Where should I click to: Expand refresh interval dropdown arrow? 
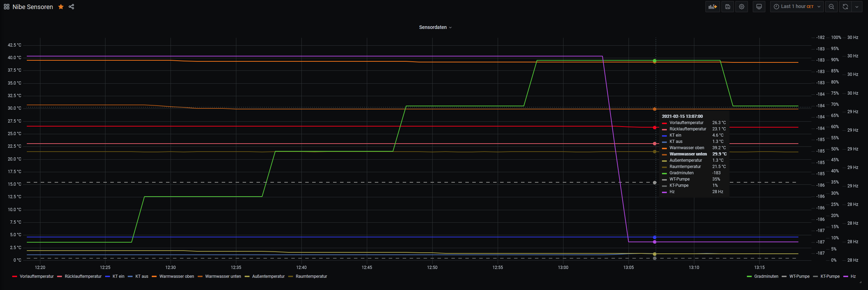[857, 7]
